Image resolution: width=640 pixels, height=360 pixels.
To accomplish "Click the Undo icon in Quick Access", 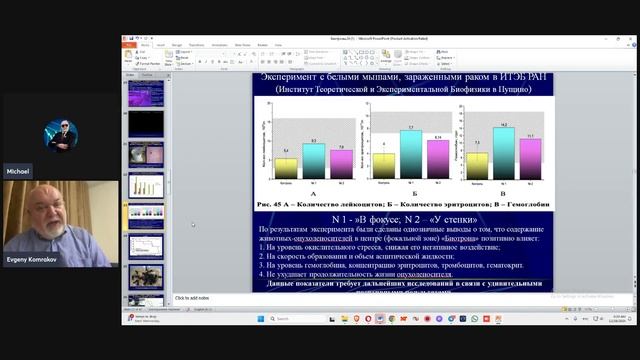I will click(x=137, y=38).
